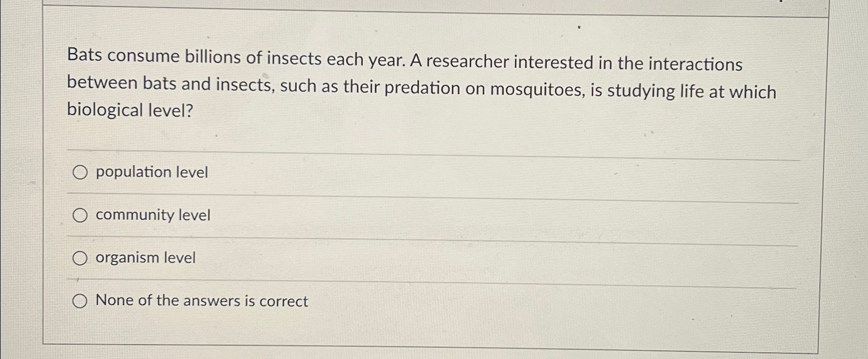Screen dimensions: 868x359
Task: Choose the None of the answers is correct option
Action: pyautogui.click(x=80, y=301)
